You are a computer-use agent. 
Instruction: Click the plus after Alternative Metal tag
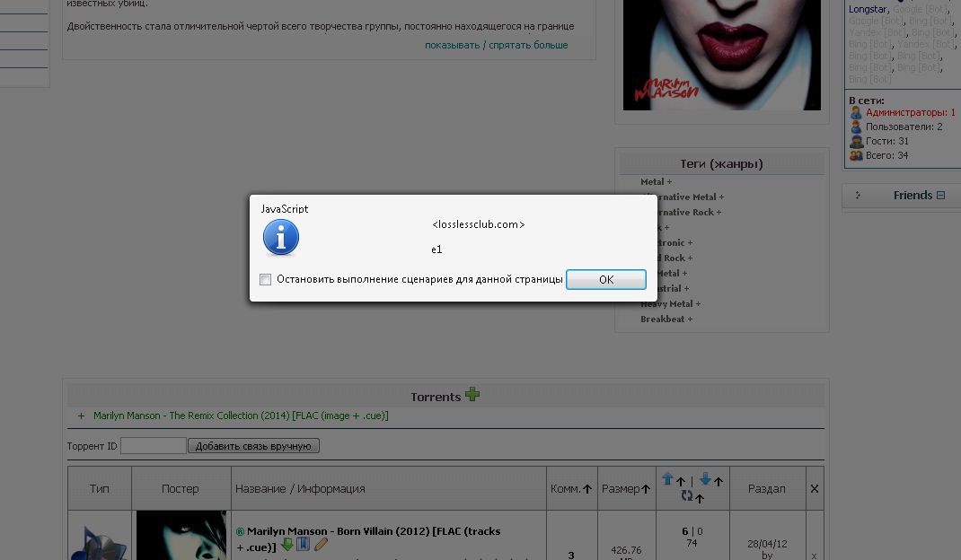[x=721, y=197]
